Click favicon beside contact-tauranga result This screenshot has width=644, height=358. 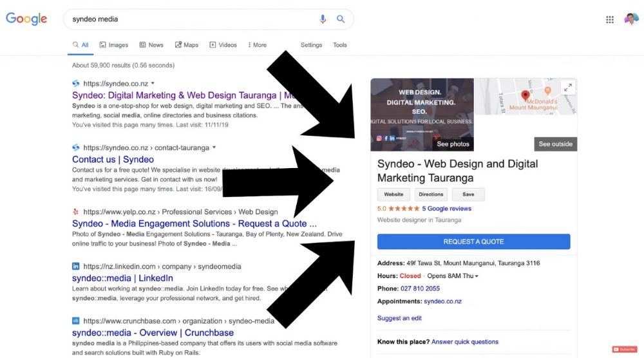pyautogui.click(x=75, y=147)
